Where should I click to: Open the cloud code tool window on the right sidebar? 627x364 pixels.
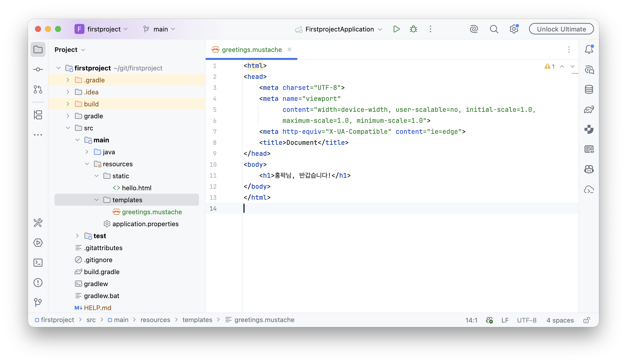[x=589, y=190]
